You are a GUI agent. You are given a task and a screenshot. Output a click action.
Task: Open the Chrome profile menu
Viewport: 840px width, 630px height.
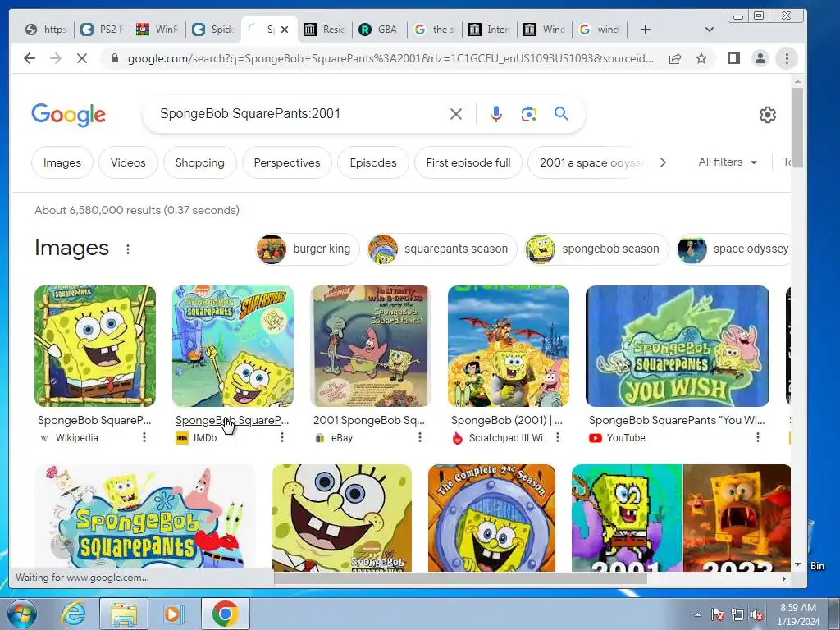click(x=760, y=58)
